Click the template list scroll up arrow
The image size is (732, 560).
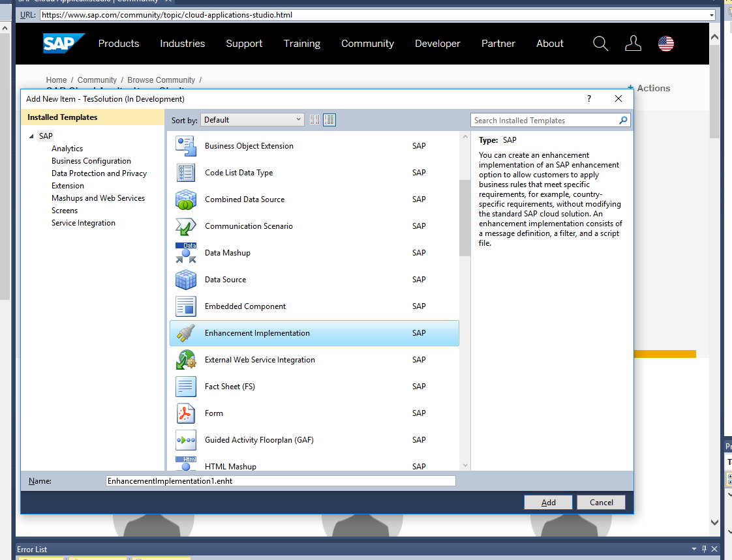pyautogui.click(x=465, y=137)
